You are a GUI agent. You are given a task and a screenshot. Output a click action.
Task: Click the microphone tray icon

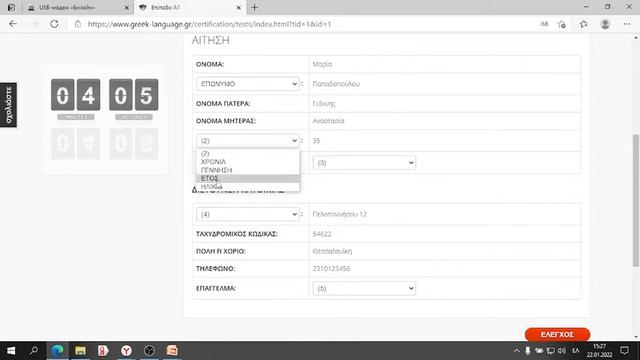coord(528,351)
